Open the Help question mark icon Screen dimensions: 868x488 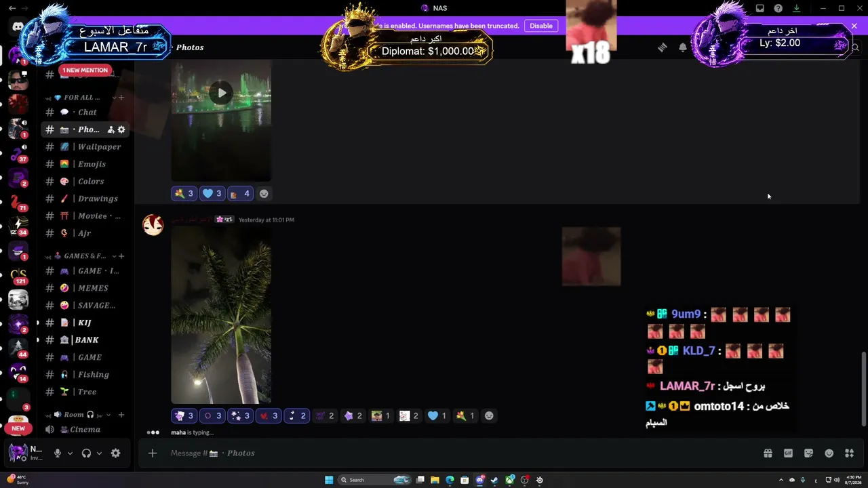778,8
